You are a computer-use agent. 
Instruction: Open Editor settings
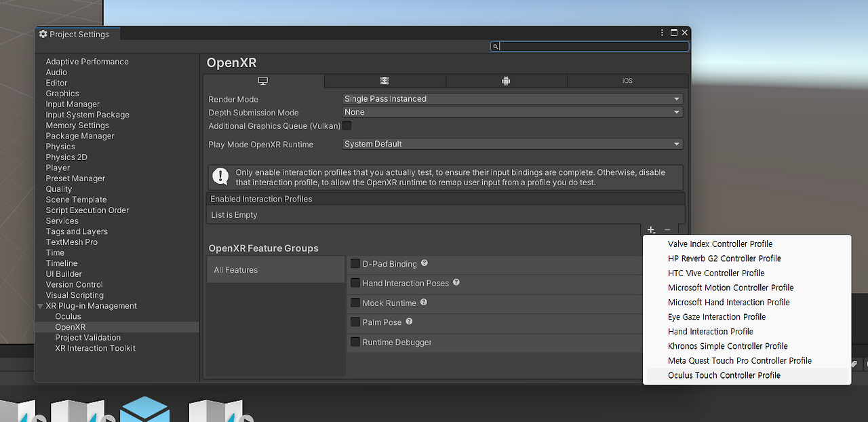coord(56,83)
